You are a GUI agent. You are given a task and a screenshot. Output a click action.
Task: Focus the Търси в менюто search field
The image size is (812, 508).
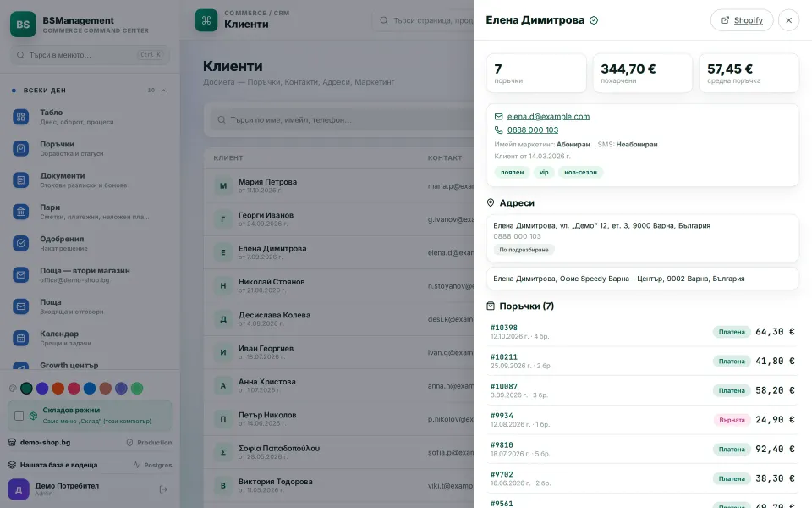(90, 55)
